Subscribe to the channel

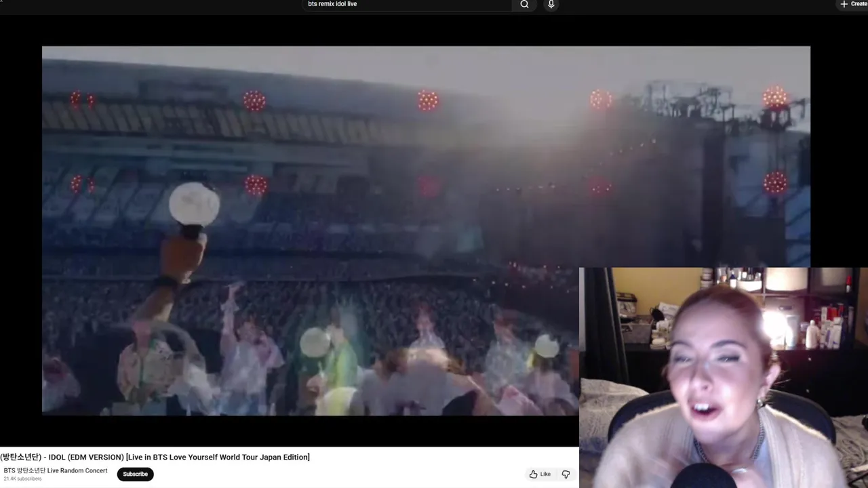pos(135,474)
